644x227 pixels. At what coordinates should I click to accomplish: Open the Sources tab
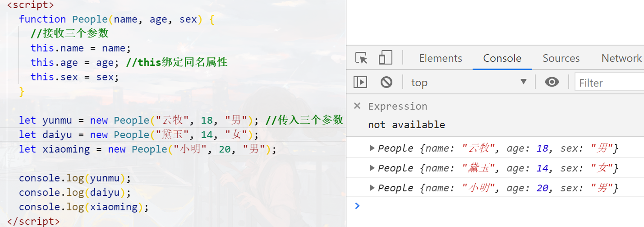(561, 58)
